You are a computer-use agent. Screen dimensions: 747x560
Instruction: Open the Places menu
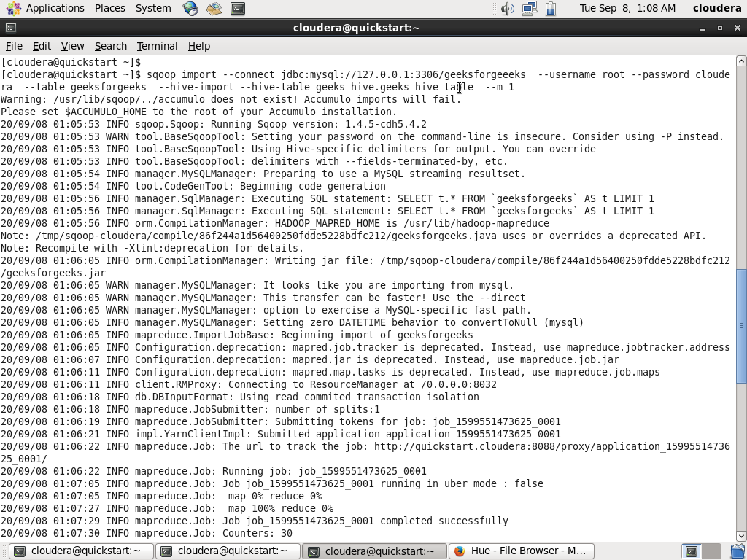[109, 8]
